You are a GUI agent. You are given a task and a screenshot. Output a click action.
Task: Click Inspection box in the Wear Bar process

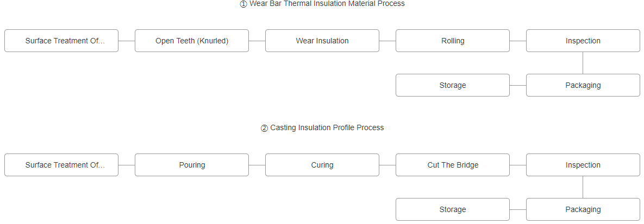pos(583,41)
